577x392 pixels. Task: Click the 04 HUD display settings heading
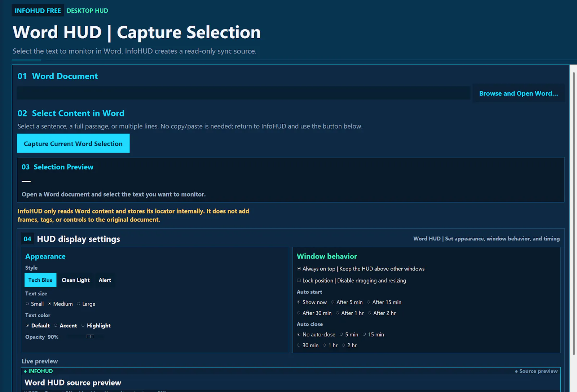point(71,239)
